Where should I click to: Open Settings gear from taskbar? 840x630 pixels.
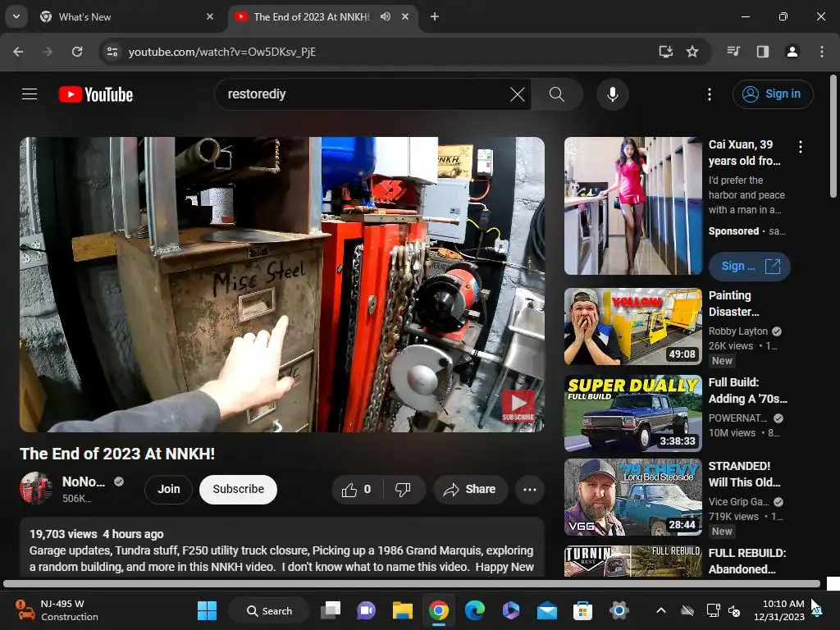click(x=619, y=610)
